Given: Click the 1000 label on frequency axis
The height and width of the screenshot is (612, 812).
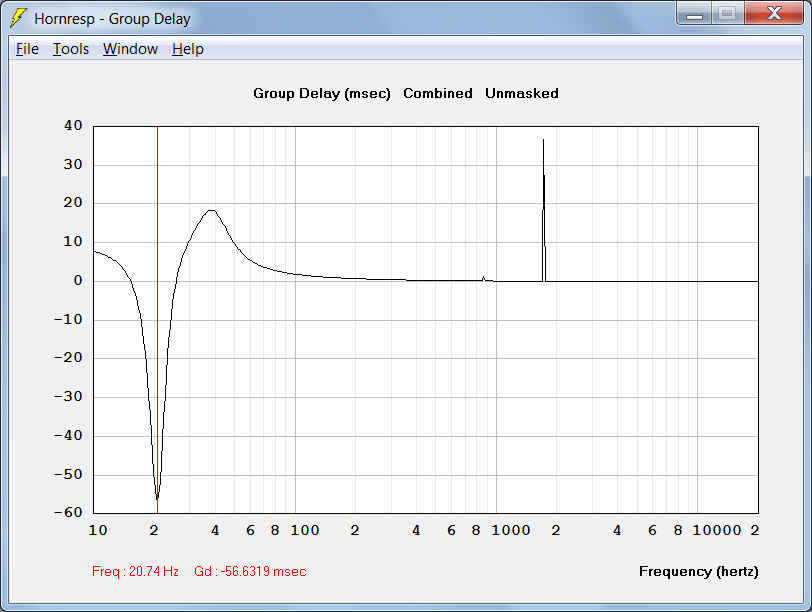Looking at the screenshot, I should pos(511,530).
